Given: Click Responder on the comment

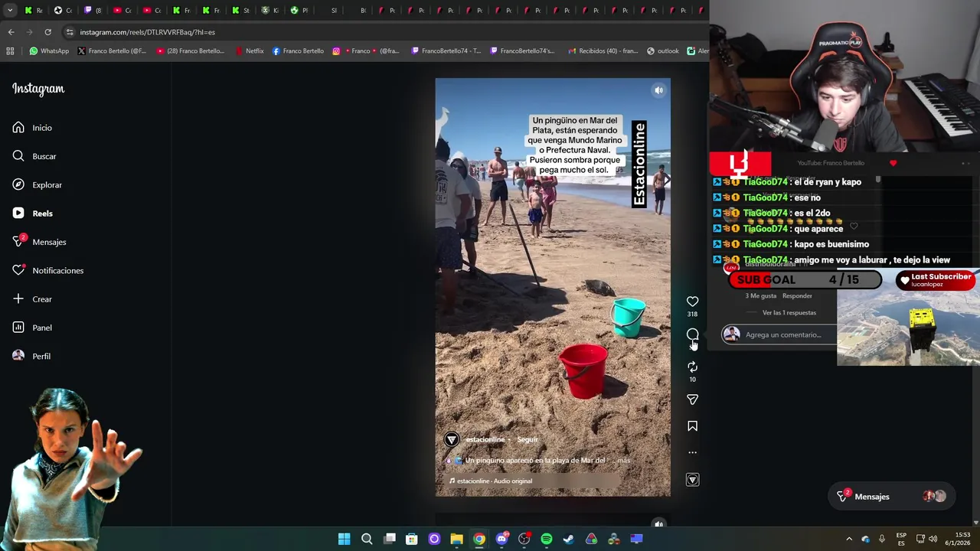Looking at the screenshot, I should (797, 295).
